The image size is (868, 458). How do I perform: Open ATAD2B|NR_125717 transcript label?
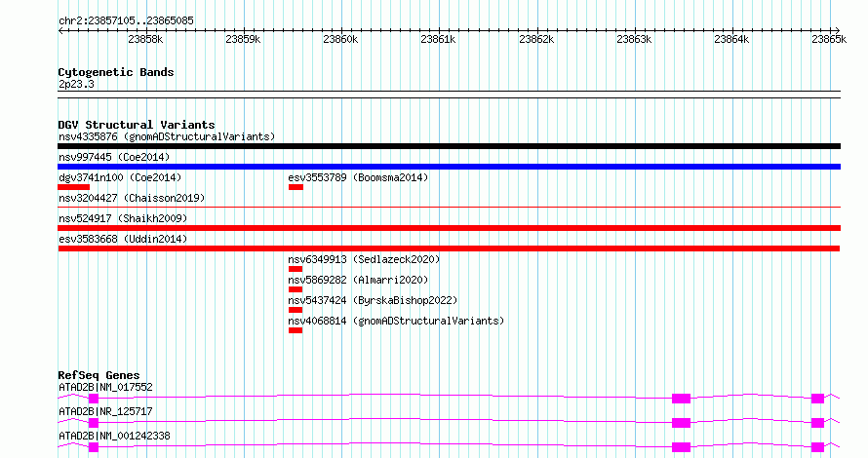coord(105,411)
